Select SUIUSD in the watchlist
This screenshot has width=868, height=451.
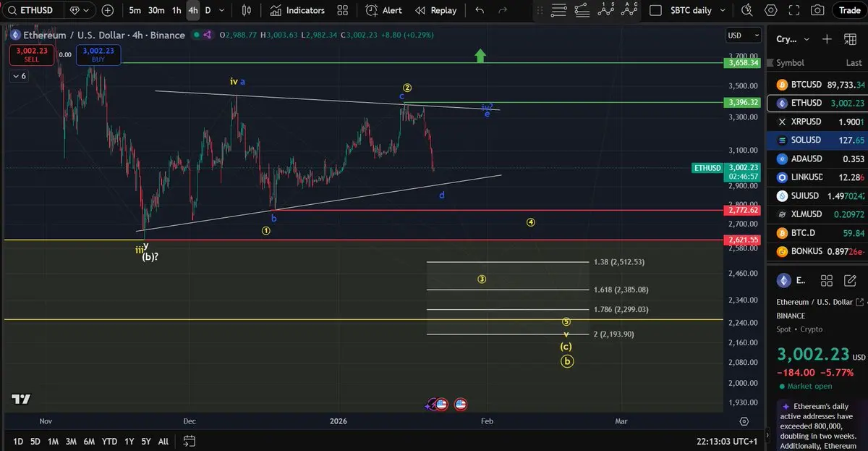click(817, 195)
